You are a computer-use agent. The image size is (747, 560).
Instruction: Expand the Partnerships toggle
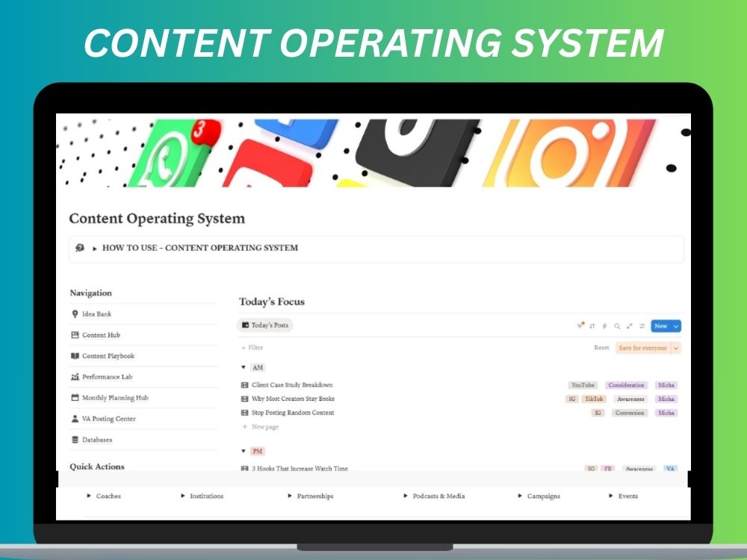[290, 497]
